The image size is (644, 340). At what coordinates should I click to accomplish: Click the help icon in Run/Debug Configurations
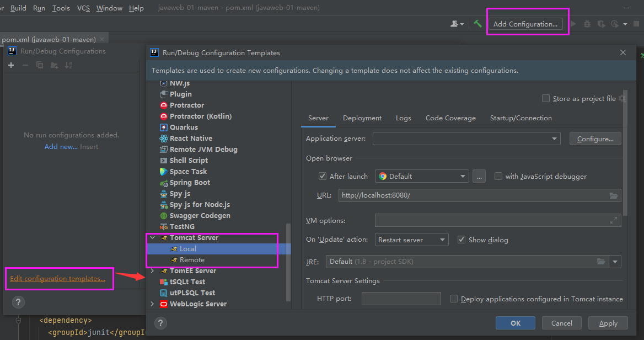click(18, 302)
